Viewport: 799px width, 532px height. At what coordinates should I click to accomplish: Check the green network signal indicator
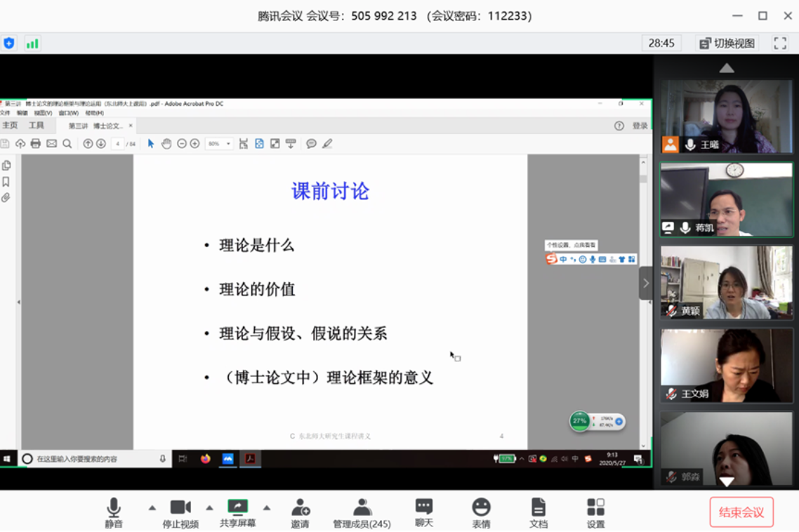[32, 44]
